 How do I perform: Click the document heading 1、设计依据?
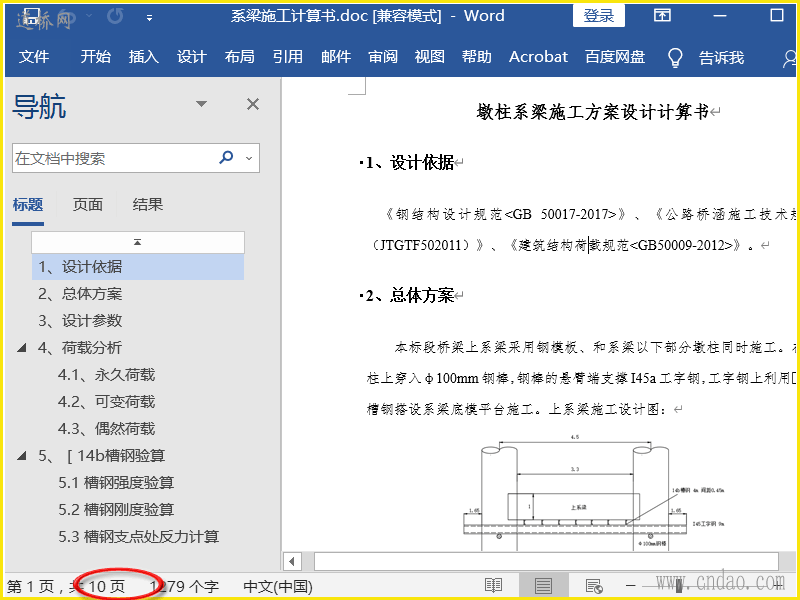(410, 163)
